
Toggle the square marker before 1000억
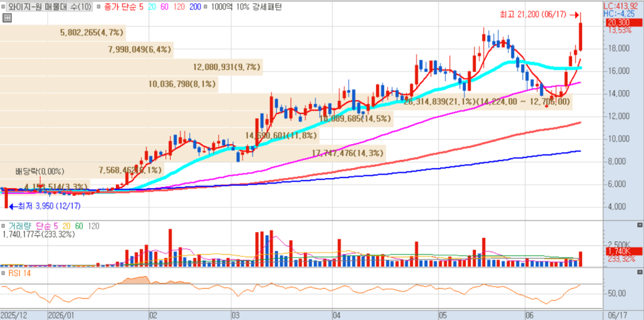coord(206,7)
